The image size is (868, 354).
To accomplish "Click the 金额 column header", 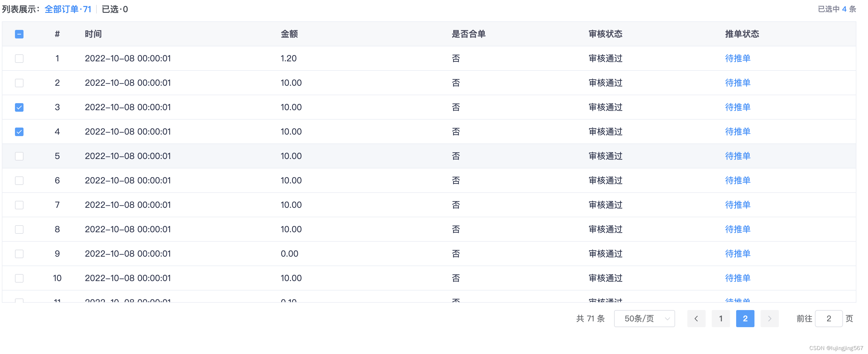I will click(289, 34).
